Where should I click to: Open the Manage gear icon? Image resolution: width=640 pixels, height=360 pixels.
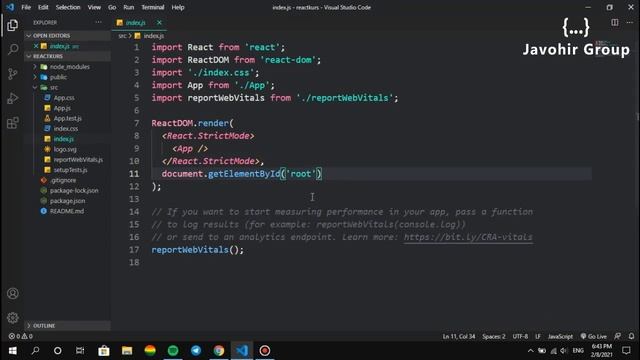[13, 318]
